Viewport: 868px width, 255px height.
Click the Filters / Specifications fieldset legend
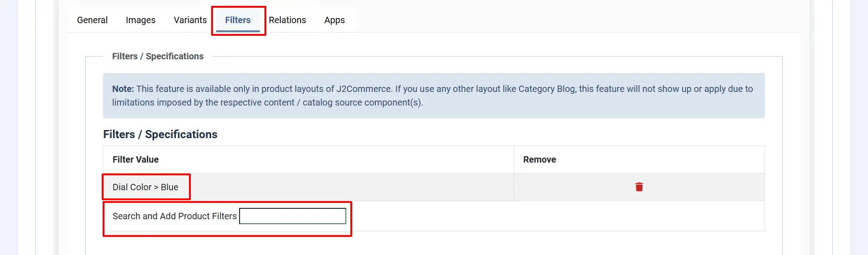(x=158, y=56)
